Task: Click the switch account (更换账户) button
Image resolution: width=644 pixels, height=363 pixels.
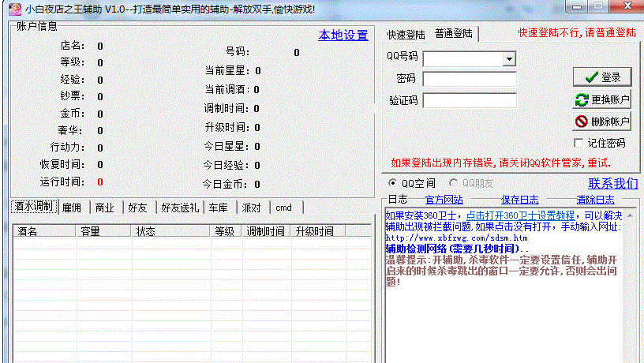Action: pyautogui.click(x=602, y=99)
